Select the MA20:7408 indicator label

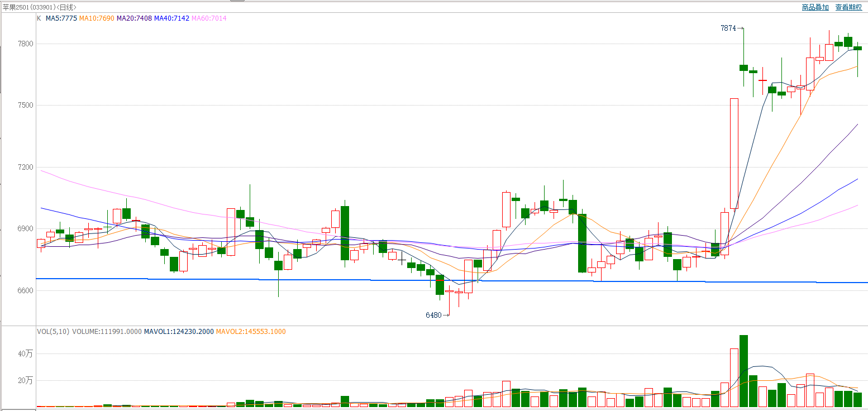134,18
